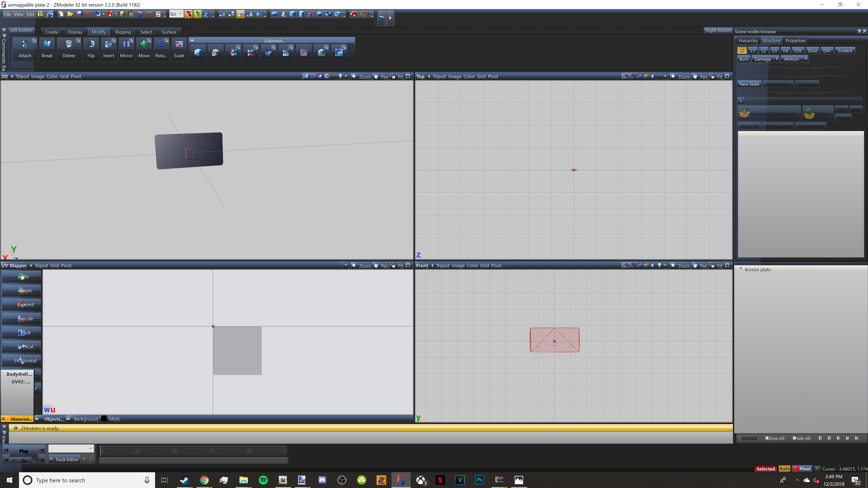Toggle the Selected mode in status bar
Viewport: 868px width, 488px height.
pos(765,469)
